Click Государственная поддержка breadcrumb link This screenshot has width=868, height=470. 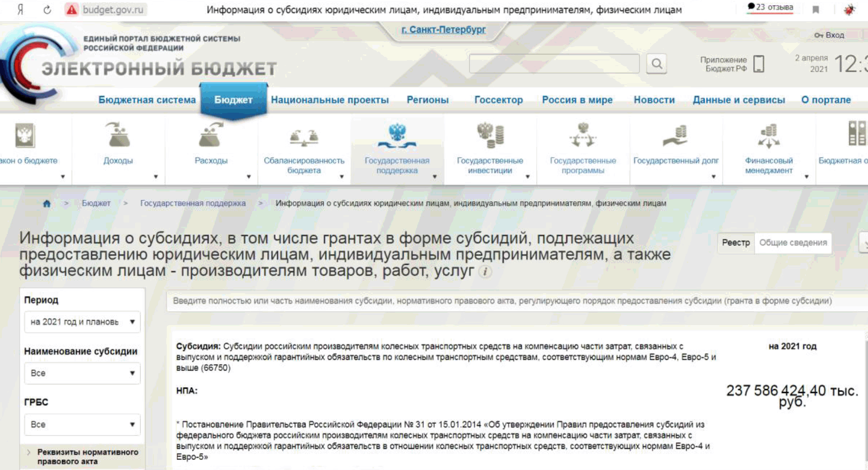point(193,203)
